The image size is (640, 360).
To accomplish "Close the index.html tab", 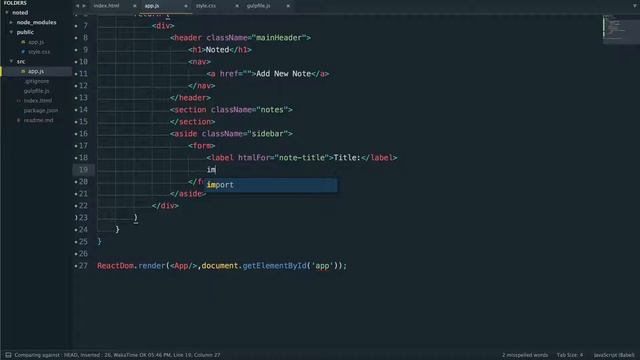I will tap(134, 6).
